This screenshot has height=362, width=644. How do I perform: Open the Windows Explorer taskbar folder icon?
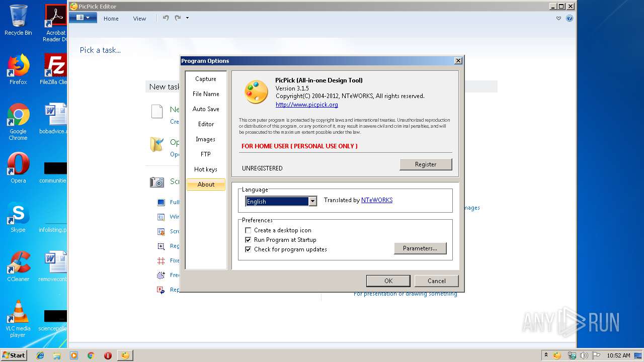point(57,355)
